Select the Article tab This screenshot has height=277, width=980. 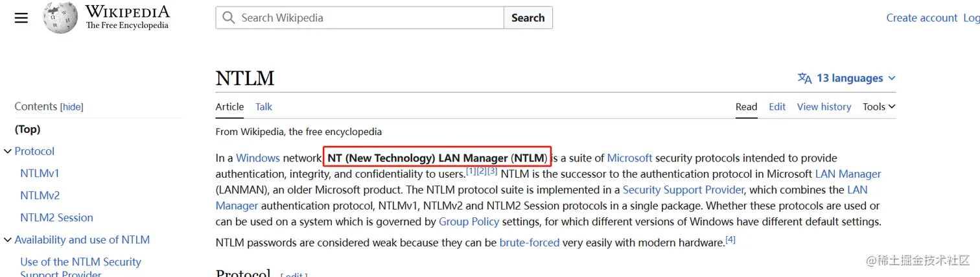229,107
